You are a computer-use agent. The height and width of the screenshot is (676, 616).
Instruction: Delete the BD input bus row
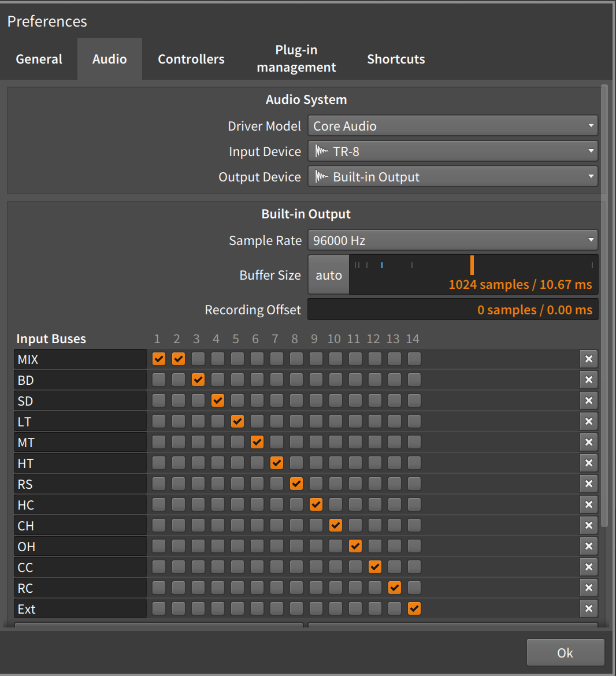pos(588,380)
